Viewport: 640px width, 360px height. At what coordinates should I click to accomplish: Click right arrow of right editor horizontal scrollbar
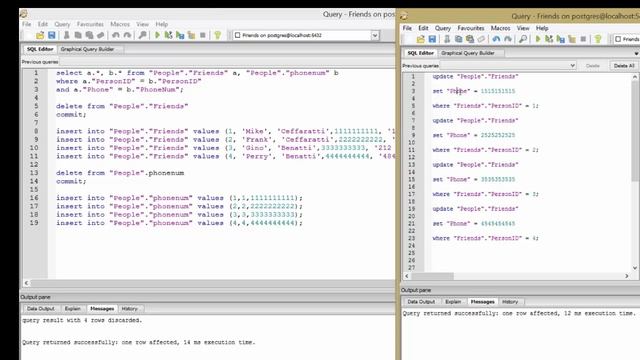[x=627, y=276]
